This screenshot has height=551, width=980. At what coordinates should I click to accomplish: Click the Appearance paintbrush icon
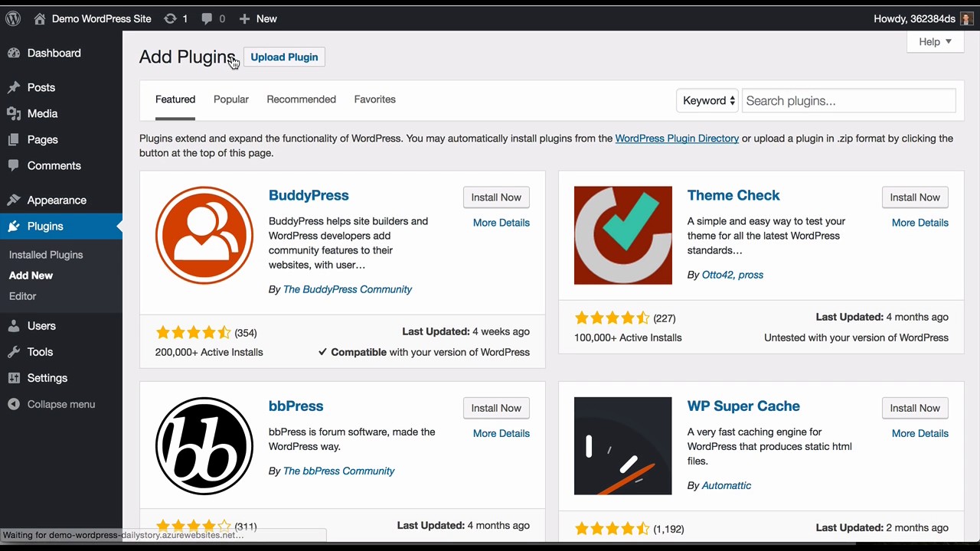(14, 200)
